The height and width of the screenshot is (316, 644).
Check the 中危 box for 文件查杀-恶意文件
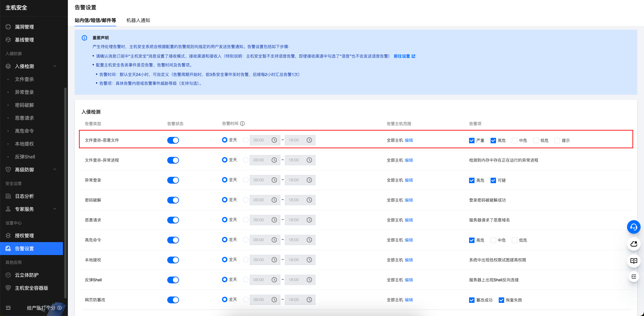(x=514, y=141)
